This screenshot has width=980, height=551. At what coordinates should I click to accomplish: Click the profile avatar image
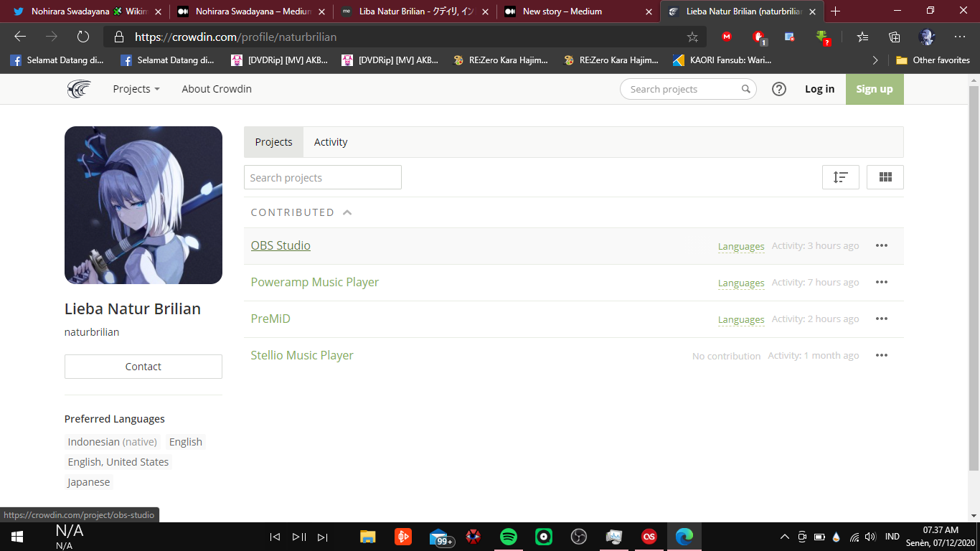pyautogui.click(x=143, y=205)
